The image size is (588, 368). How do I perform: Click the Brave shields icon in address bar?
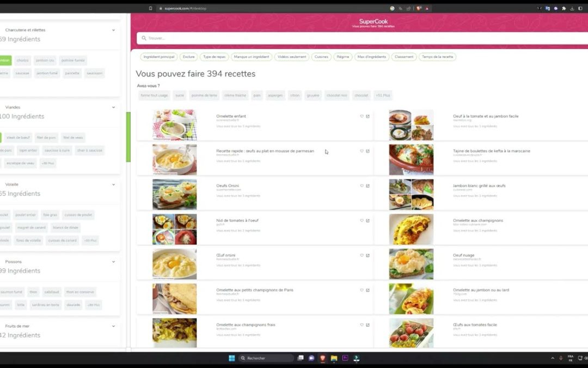click(x=419, y=8)
